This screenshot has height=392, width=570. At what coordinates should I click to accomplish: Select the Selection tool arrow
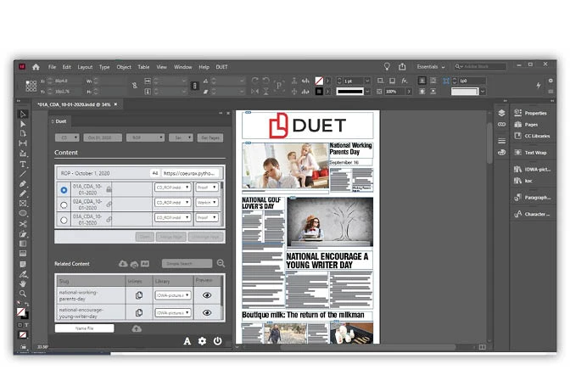pos(23,115)
